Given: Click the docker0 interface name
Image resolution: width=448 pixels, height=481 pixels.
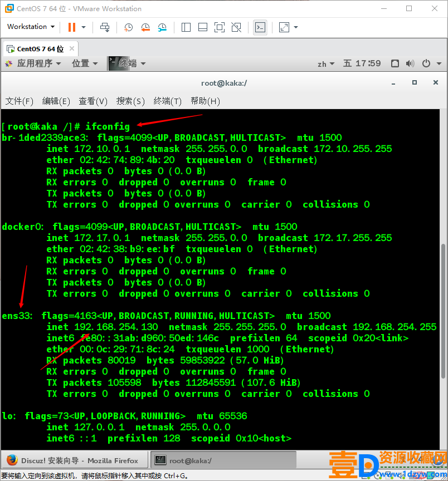Looking at the screenshot, I should 22,227.
